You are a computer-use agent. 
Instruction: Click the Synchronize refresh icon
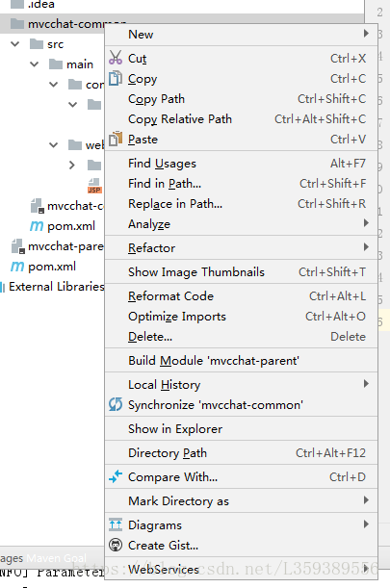point(116,404)
